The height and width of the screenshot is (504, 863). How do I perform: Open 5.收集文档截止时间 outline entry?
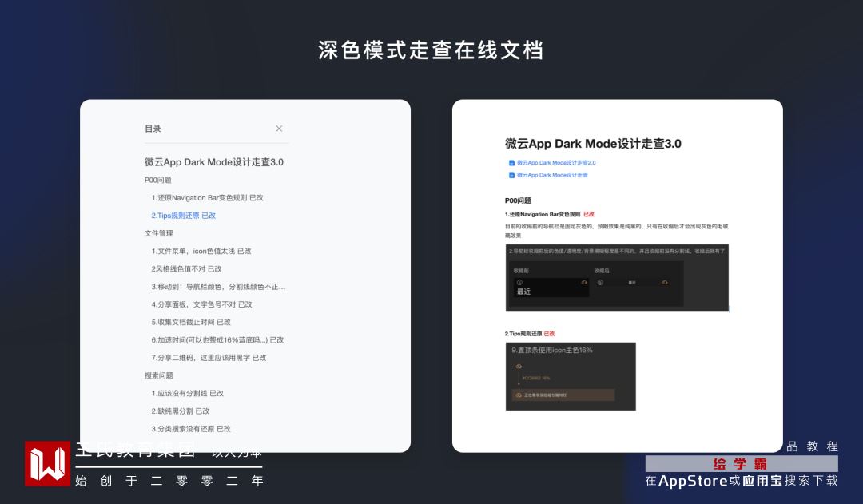point(191,322)
